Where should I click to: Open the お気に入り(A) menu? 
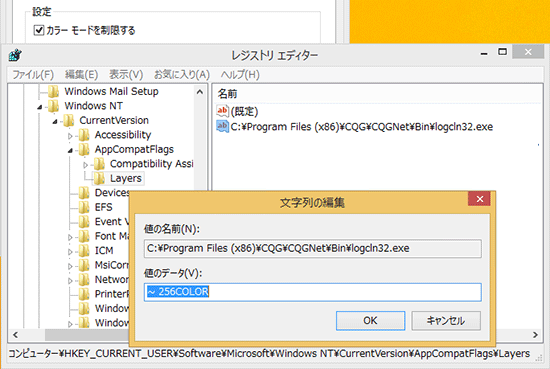pos(182,75)
